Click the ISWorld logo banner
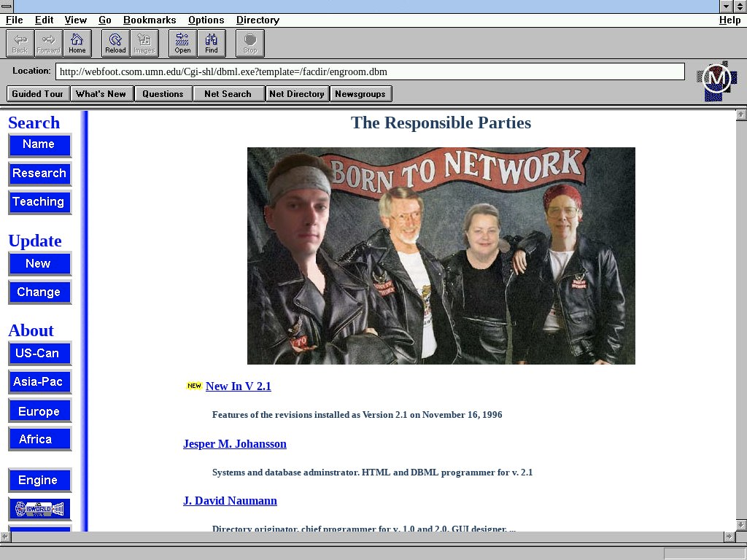The width and height of the screenshot is (747, 560). coord(39,509)
